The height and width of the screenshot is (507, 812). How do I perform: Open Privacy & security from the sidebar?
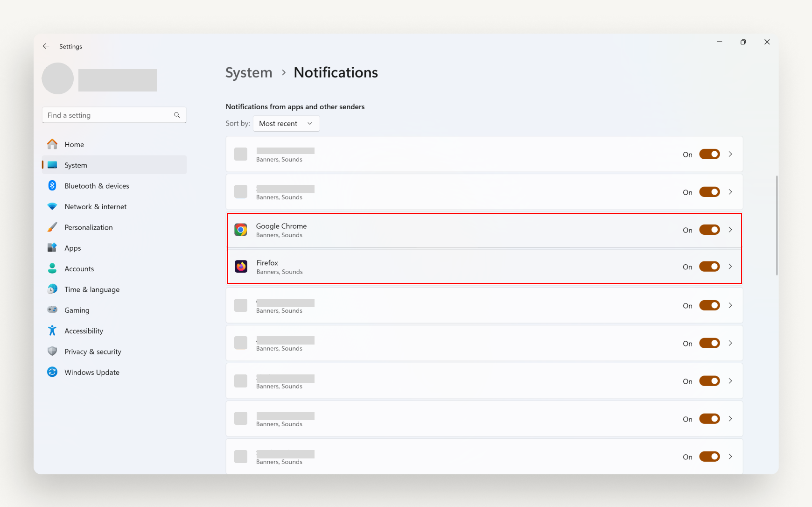pos(93,351)
